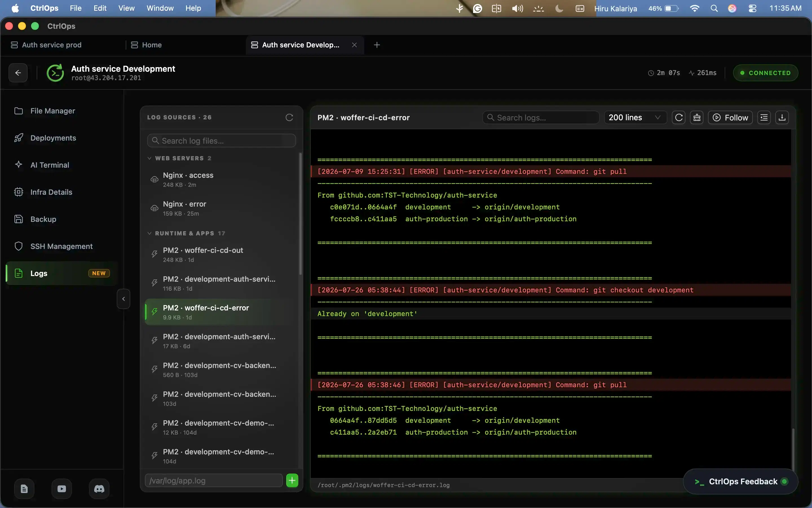Open the docs icon in sidebar footer
Image resolution: width=812 pixels, height=508 pixels.
[24, 489]
